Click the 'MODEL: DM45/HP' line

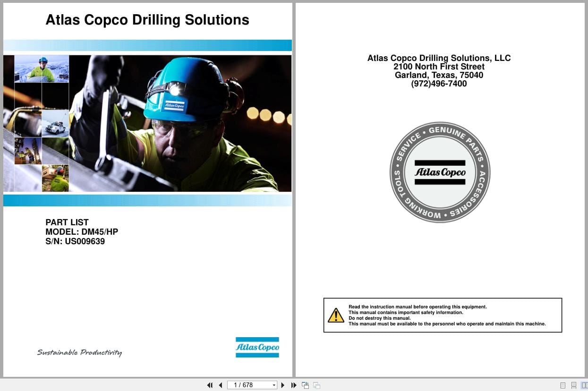pyautogui.click(x=82, y=232)
